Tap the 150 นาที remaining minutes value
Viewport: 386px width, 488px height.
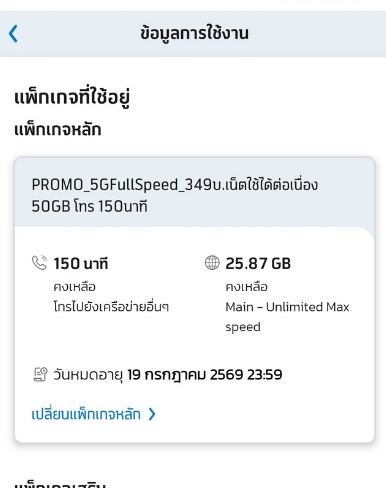[81, 263]
